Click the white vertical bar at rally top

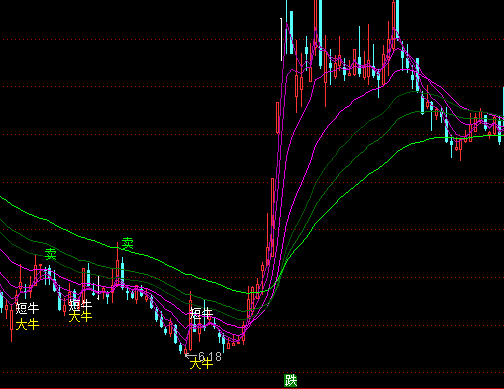click(282, 40)
